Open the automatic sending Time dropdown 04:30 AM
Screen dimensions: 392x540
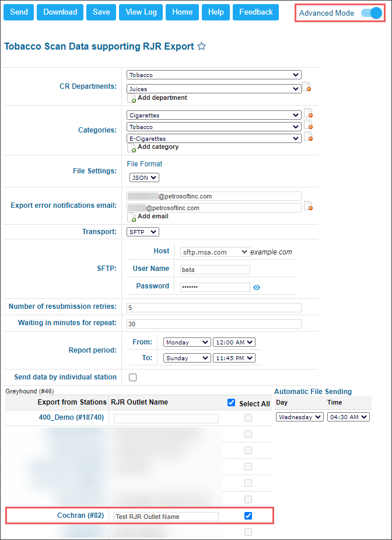[x=348, y=417]
